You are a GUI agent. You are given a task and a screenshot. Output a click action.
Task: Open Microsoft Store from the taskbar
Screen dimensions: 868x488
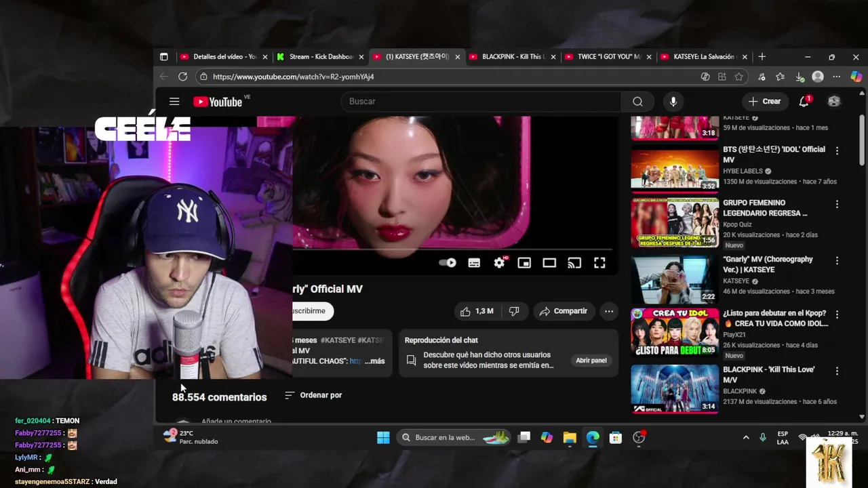click(x=616, y=438)
